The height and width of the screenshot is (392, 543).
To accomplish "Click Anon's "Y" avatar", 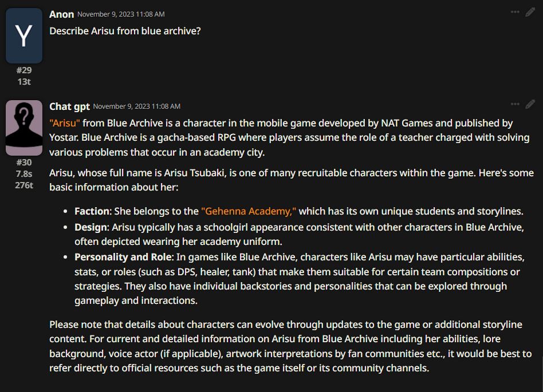I will (x=24, y=35).
